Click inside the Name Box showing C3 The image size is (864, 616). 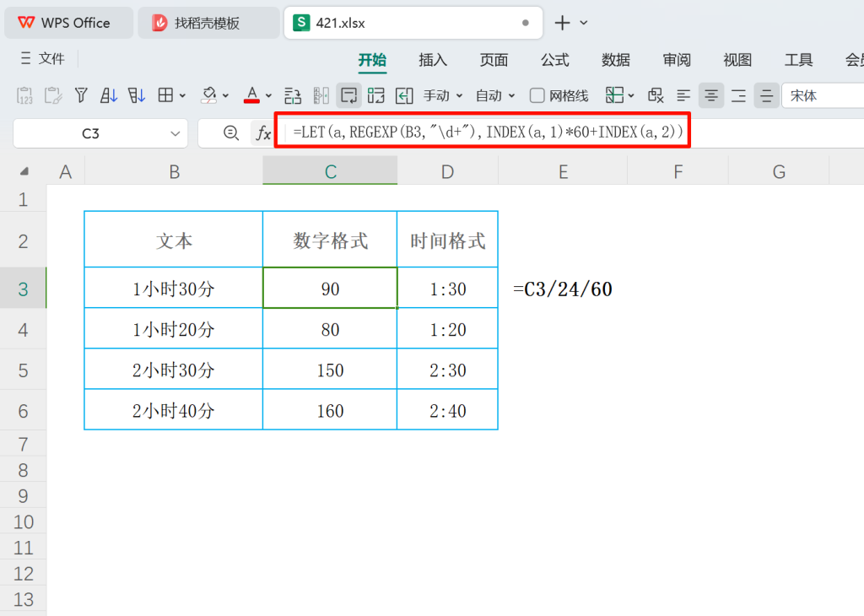(90, 134)
